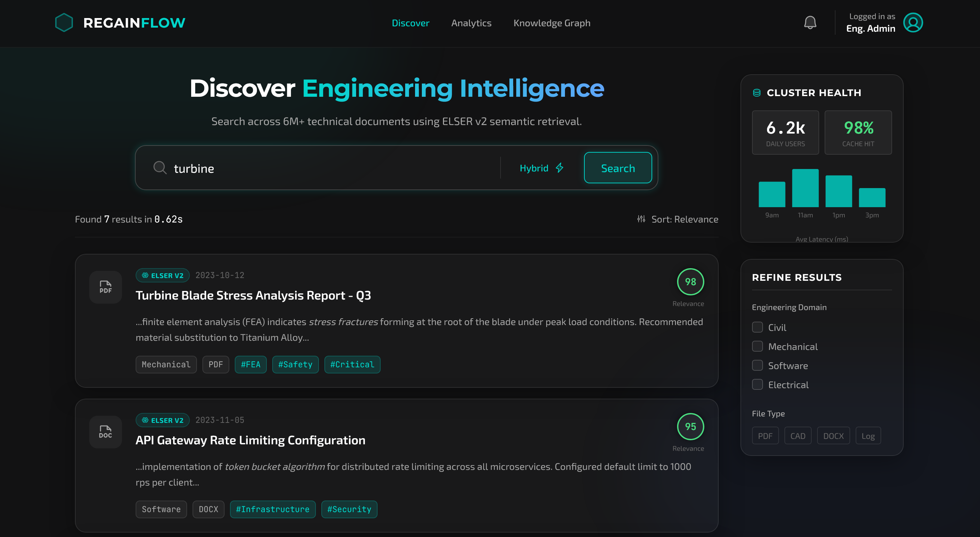Image resolution: width=980 pixels, height=537 pixels.
Task: Open the notifications bell
Action: click(x=810, y=22)
